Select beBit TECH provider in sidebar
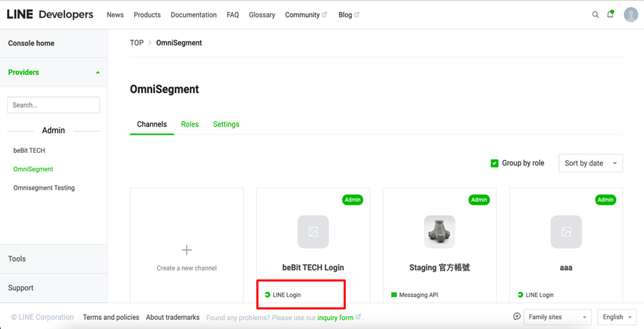Viewport: 644px width, 329px height. pos(29,150)
